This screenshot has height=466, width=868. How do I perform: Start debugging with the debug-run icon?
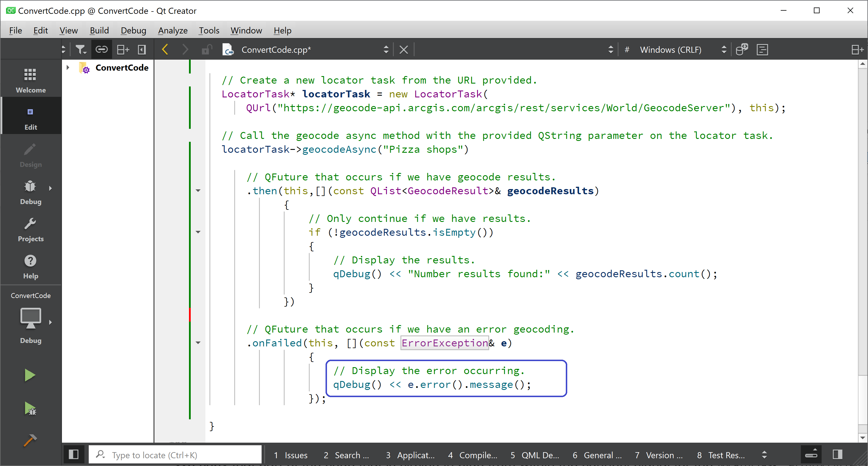[x=30, y=408]
